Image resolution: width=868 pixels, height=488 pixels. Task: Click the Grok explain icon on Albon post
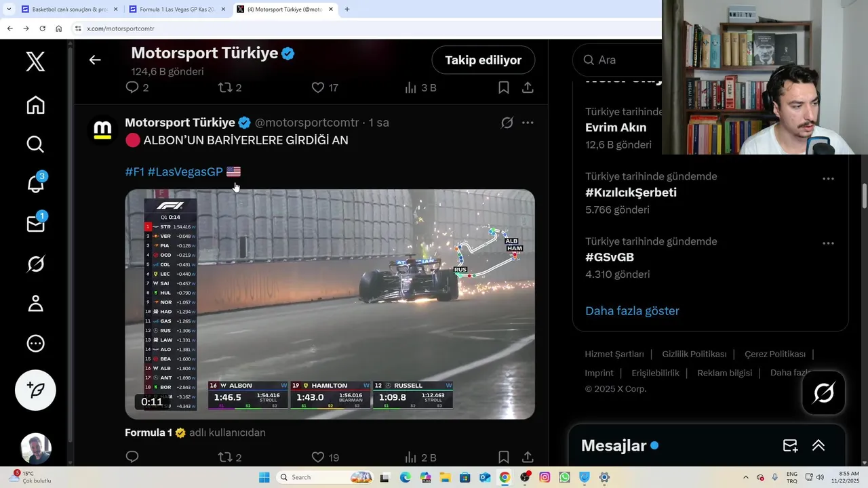(507, 123)
